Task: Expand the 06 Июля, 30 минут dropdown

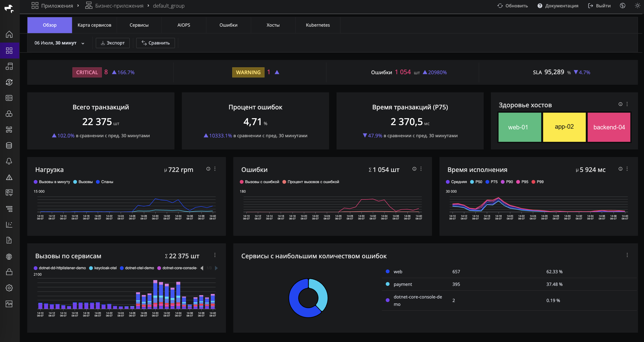Action: click(x=60, y=43)
